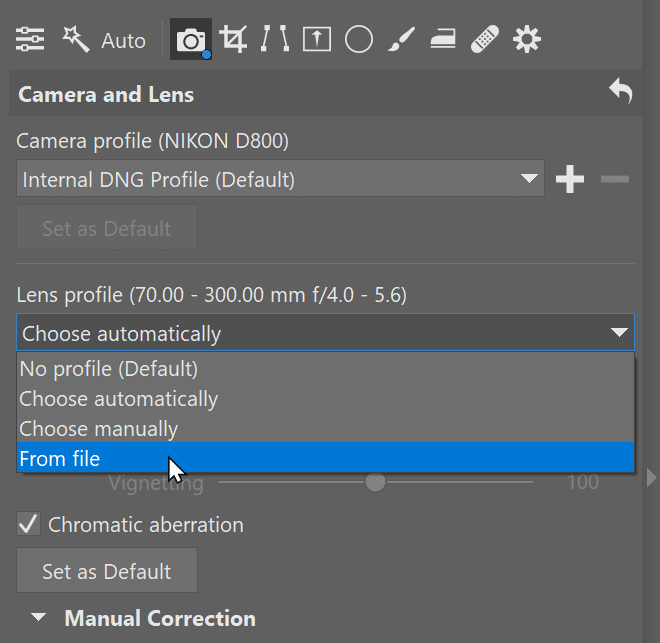Toggle the Chromatic aberration checkbox
The image size is (660, 643).
[28, 524]
